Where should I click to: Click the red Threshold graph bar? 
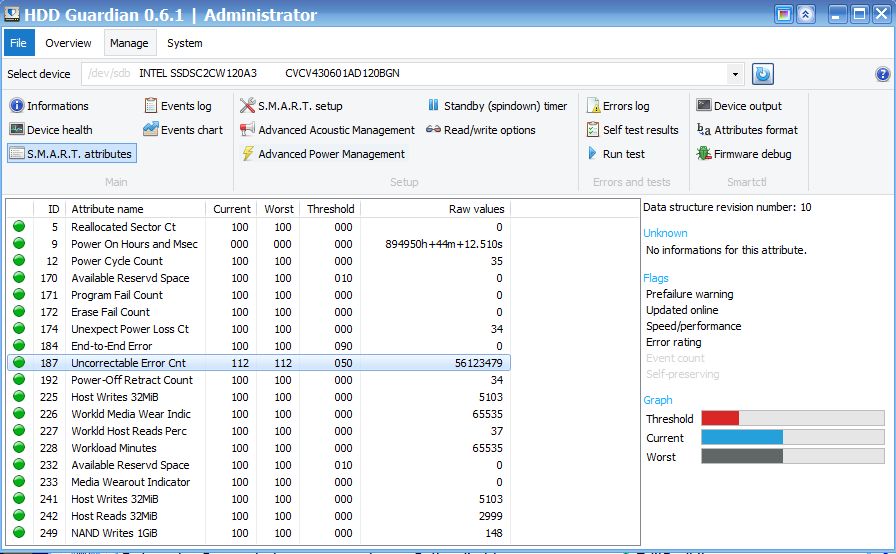pos(720,418)
